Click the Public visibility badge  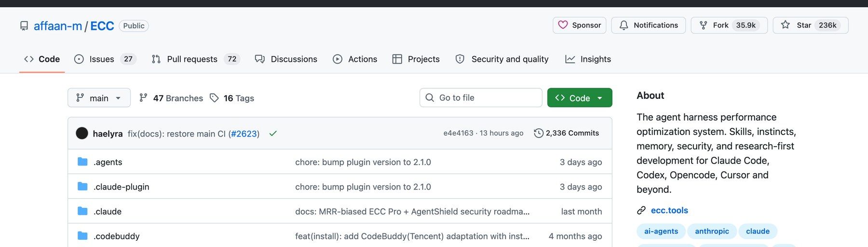point(134,26)
